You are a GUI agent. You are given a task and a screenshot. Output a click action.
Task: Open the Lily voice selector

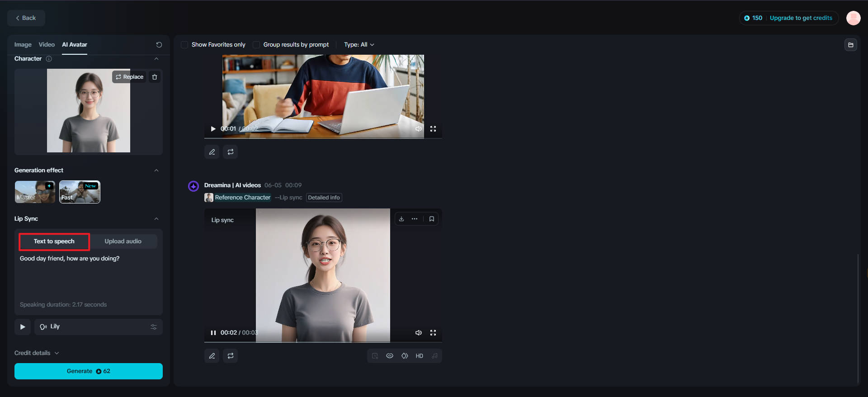point(99,327)
